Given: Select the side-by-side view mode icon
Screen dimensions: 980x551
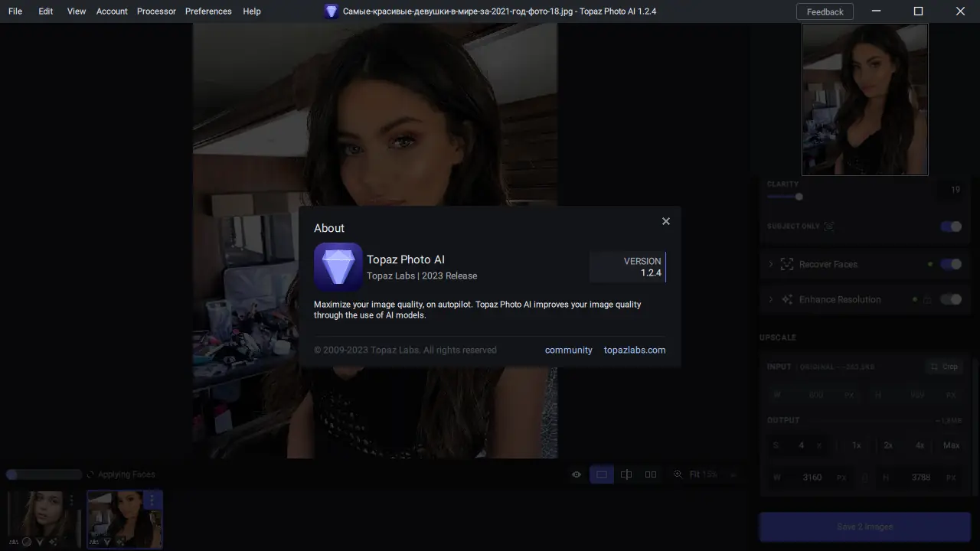Looking at the screenshot, I should 651,474.
